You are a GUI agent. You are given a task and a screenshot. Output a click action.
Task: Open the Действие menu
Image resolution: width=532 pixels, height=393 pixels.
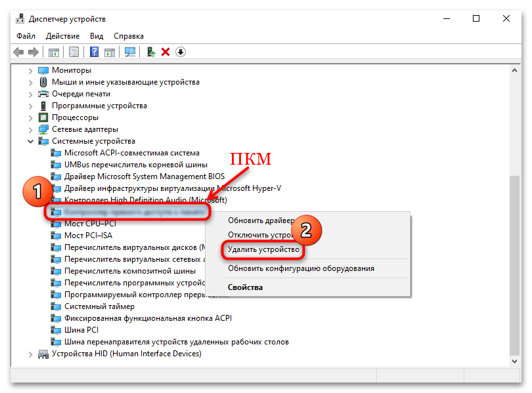(62, 36)
